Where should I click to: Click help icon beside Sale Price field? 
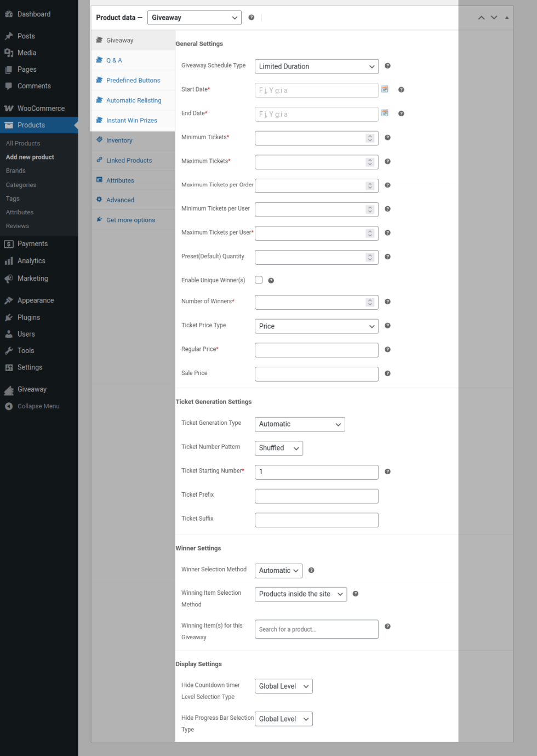[x=387, y=373]
